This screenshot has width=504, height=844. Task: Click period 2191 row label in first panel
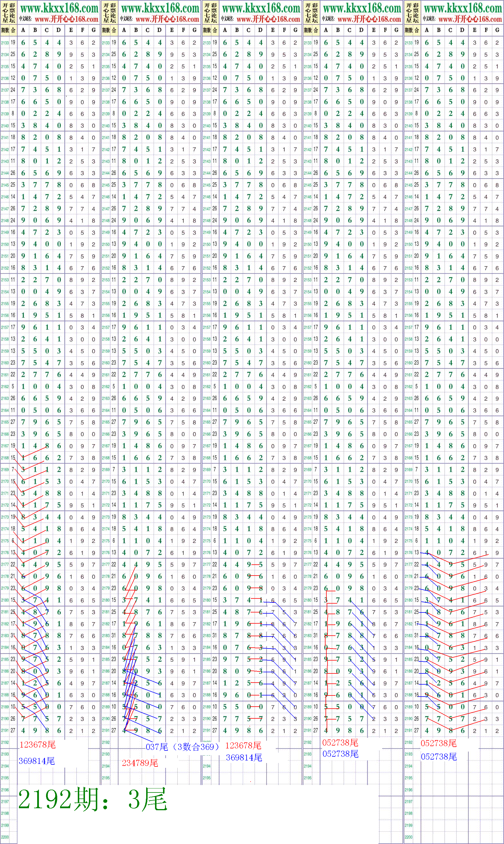[x=5, y=730]
